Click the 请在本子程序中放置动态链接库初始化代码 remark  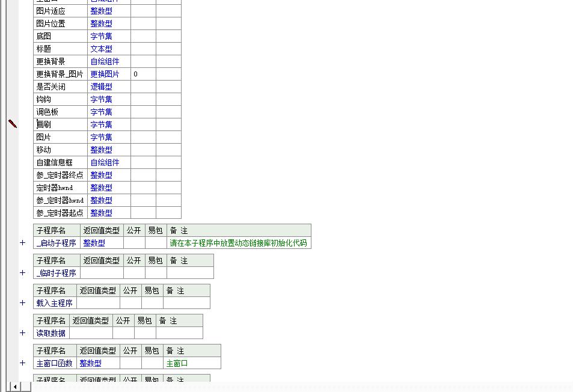point(238,243)
